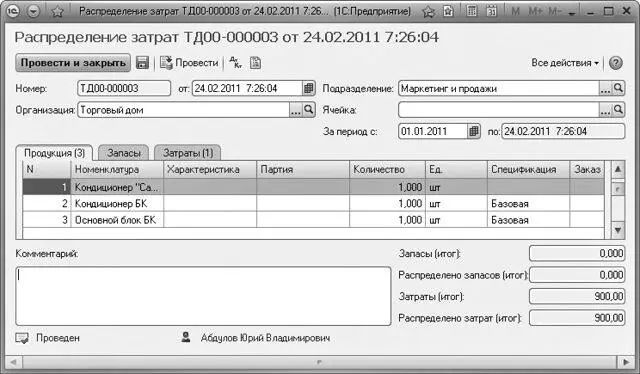Viewport: 640px width, 374px height.
Task: Click magnifier to open Организация
Action: point(309,110)
